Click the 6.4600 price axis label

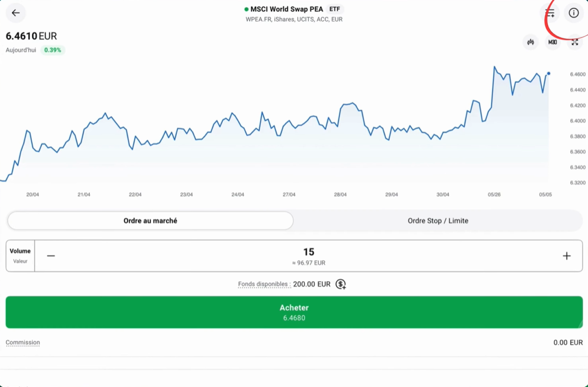coord(578,75)
